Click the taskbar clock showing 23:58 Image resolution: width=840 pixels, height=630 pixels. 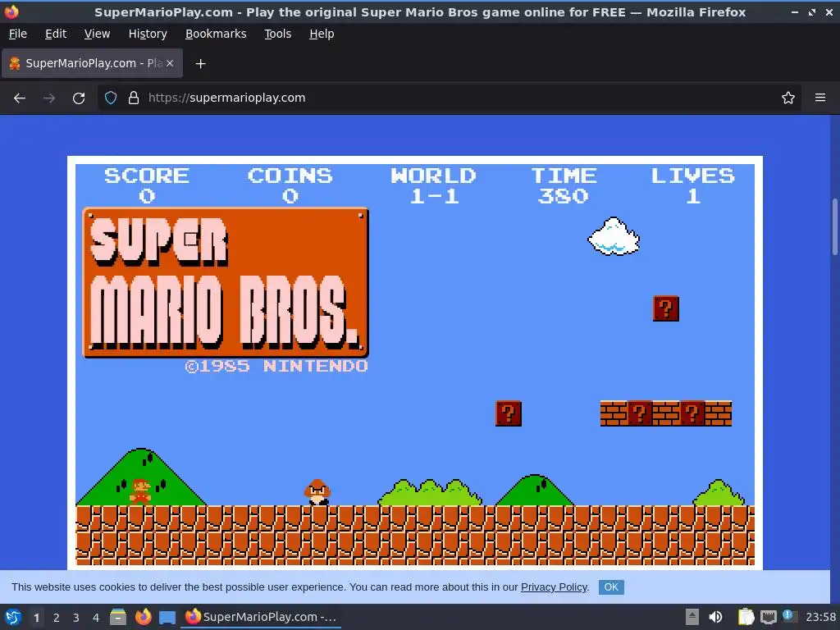click(x=820, y=617)
